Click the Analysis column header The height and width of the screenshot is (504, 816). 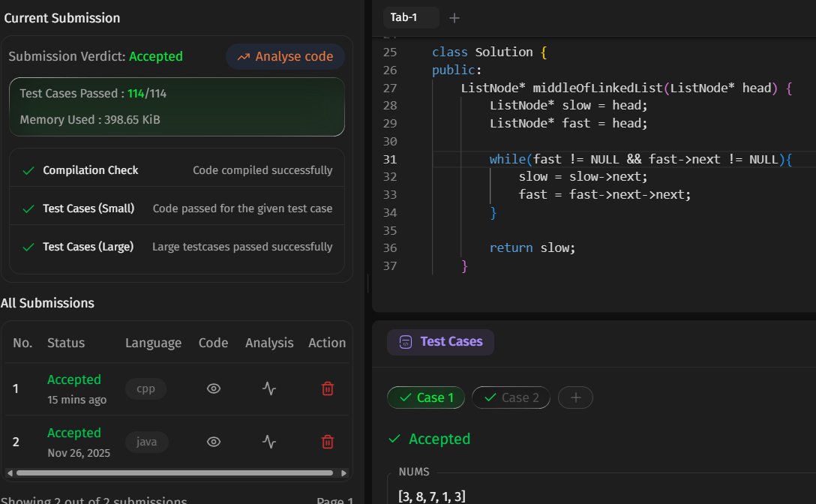click(x=269, y=343)
